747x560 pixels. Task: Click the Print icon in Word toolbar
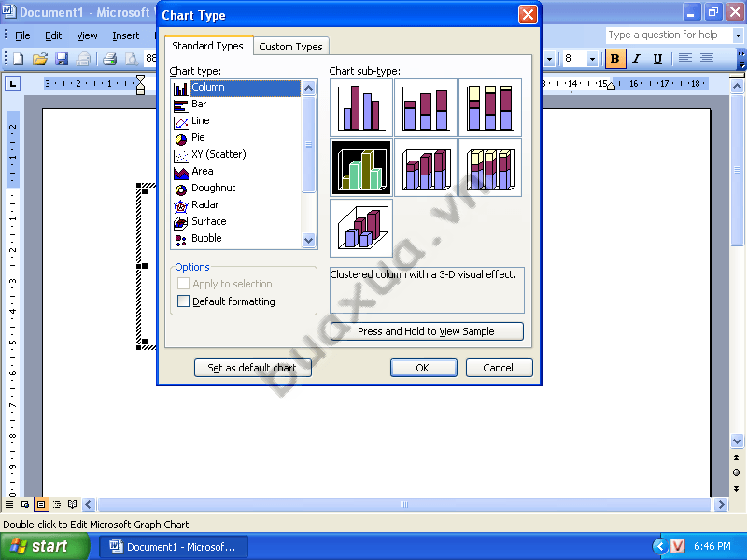coord(110,59)
